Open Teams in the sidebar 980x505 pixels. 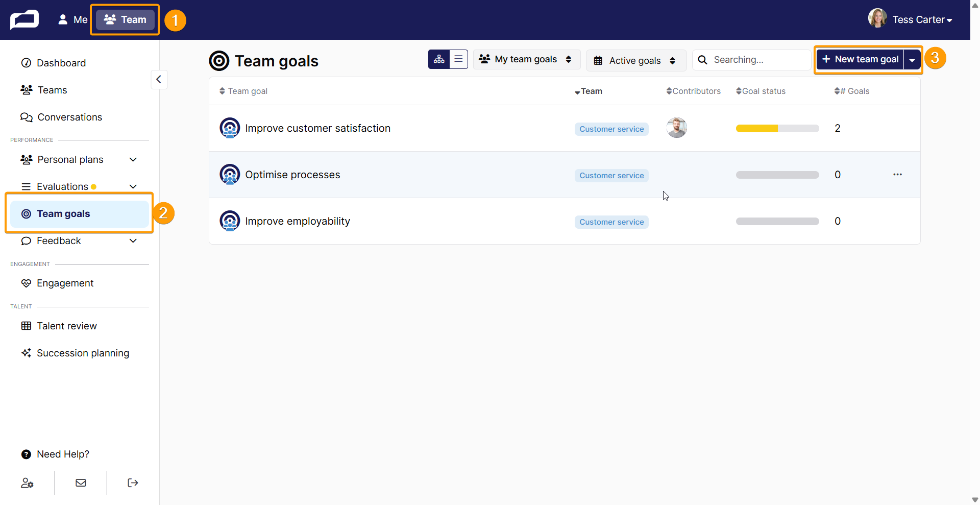[x=44, y=90]
